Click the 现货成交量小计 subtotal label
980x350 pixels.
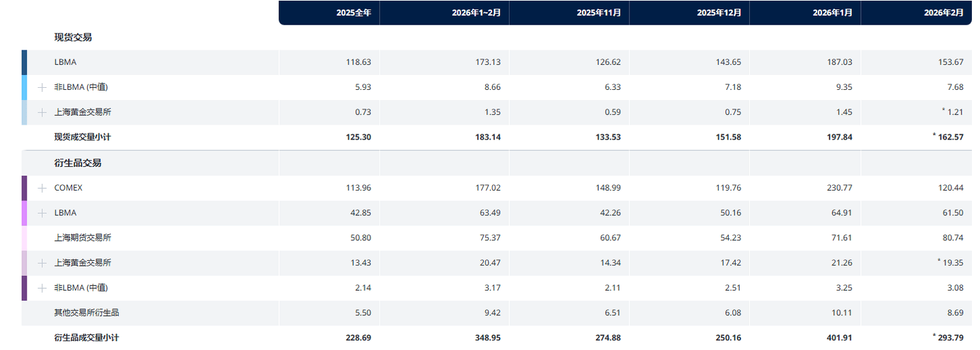coord(82,138)
